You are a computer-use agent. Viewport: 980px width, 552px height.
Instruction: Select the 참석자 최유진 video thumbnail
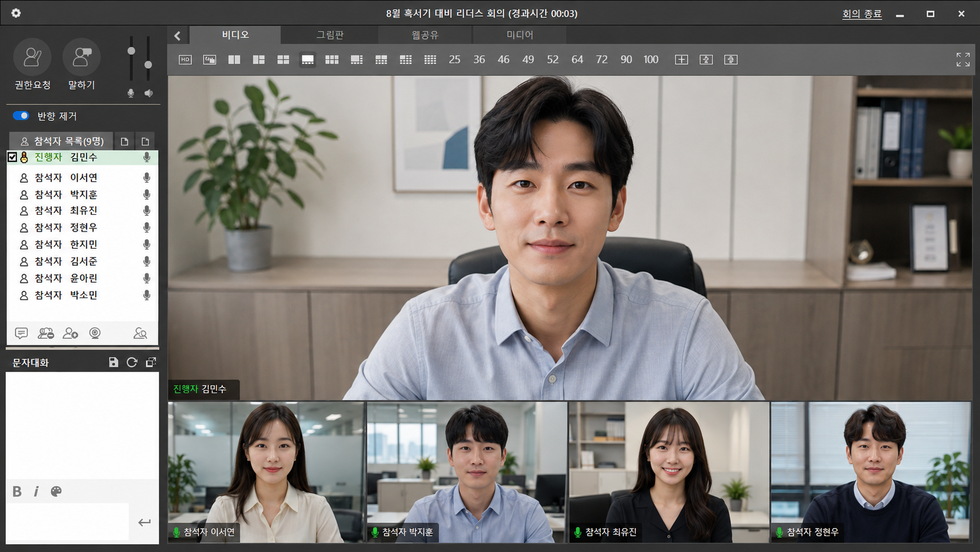[x=669, y=472]
